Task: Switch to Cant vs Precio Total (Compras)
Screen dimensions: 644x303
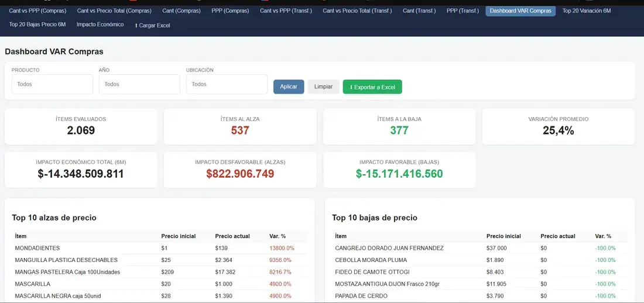Action: [114, 11]
